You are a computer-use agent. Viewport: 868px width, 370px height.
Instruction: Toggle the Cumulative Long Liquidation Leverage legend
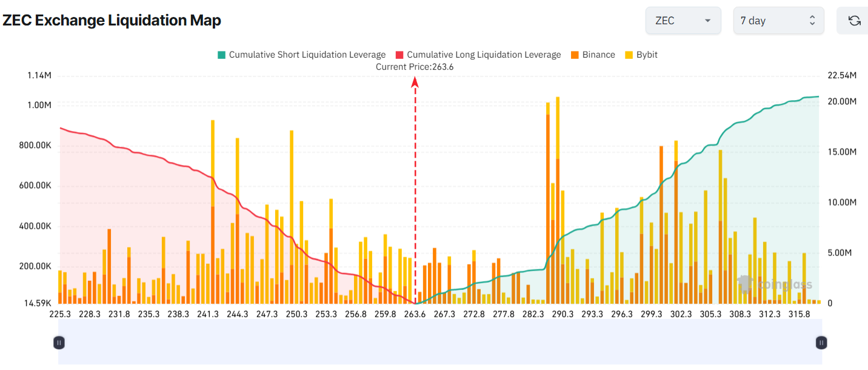pos(478,55)
